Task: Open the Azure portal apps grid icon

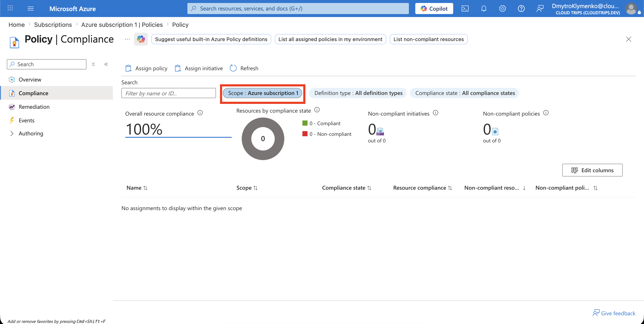Action: pos(10,8)
